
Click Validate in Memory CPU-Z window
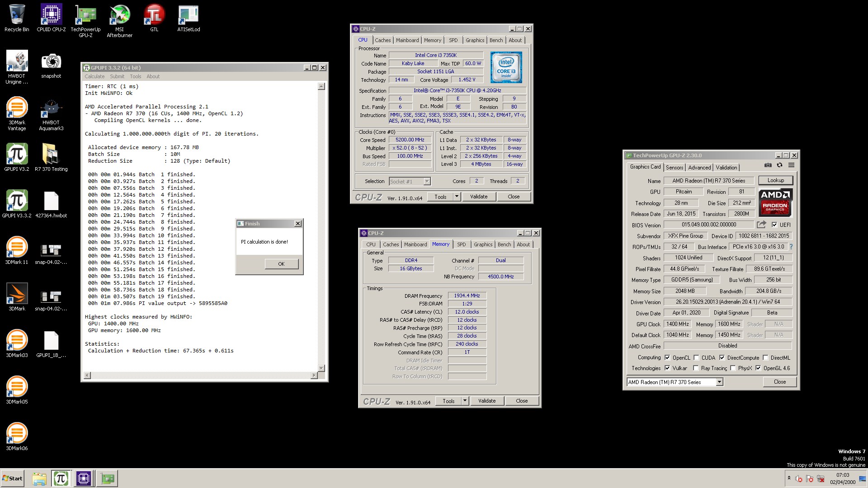coord(487,401)
